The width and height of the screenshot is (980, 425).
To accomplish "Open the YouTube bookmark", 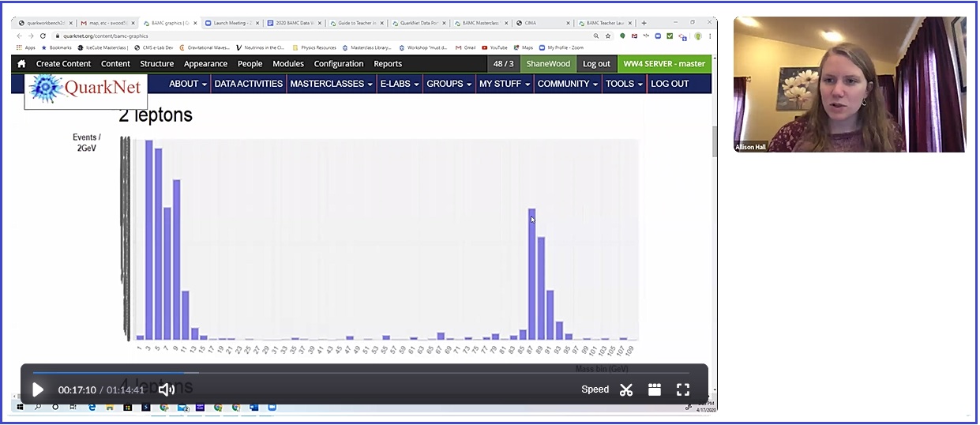I will [x=495, y=48].
